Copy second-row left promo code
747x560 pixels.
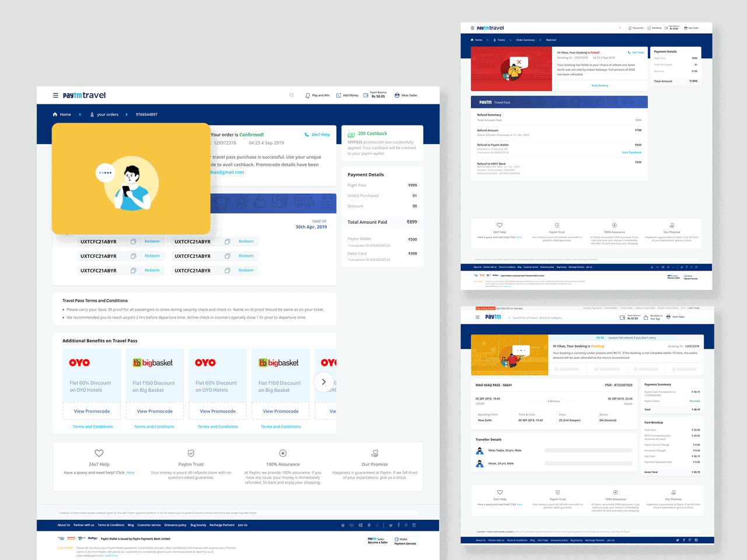[133, 256]
